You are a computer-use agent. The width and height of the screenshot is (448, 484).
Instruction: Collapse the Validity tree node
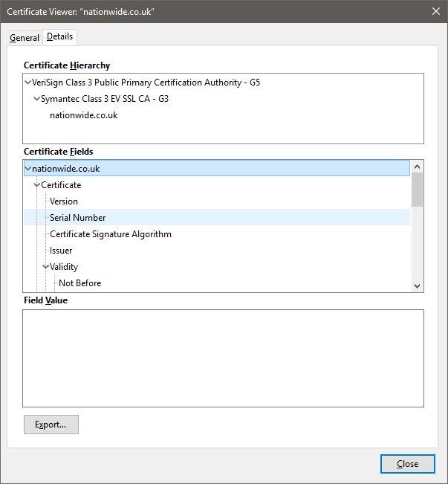pos(46,267)
